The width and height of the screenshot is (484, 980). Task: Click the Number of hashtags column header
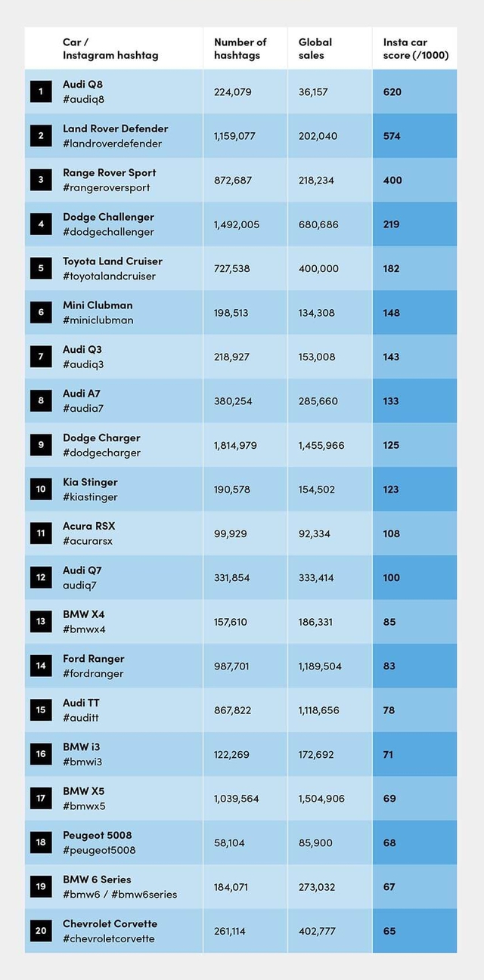point(240,48)
